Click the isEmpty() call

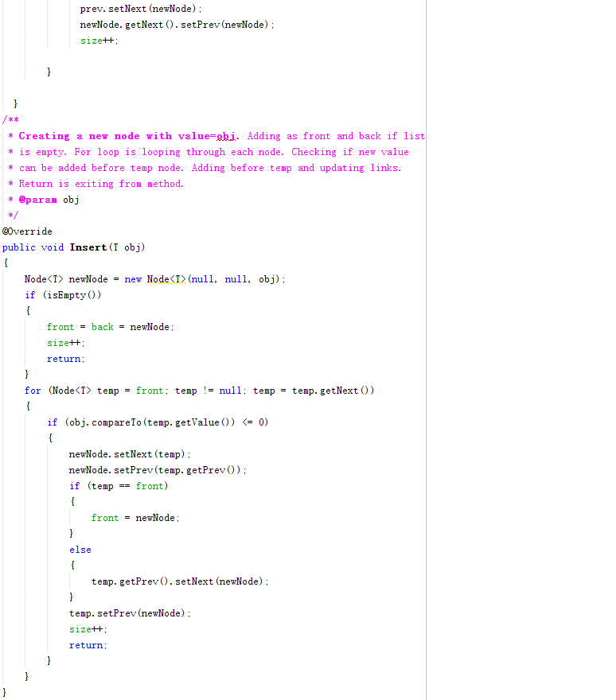[72, 295]
